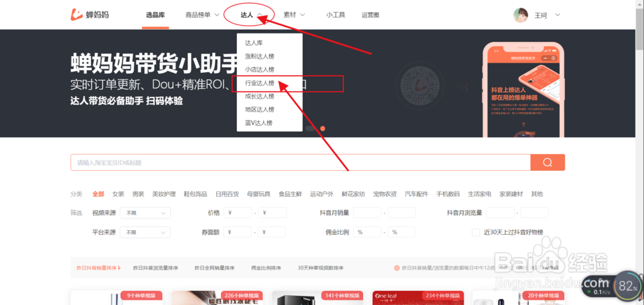
Task: Select the 生活家电 category filter
Action: [x=479, y=194]
